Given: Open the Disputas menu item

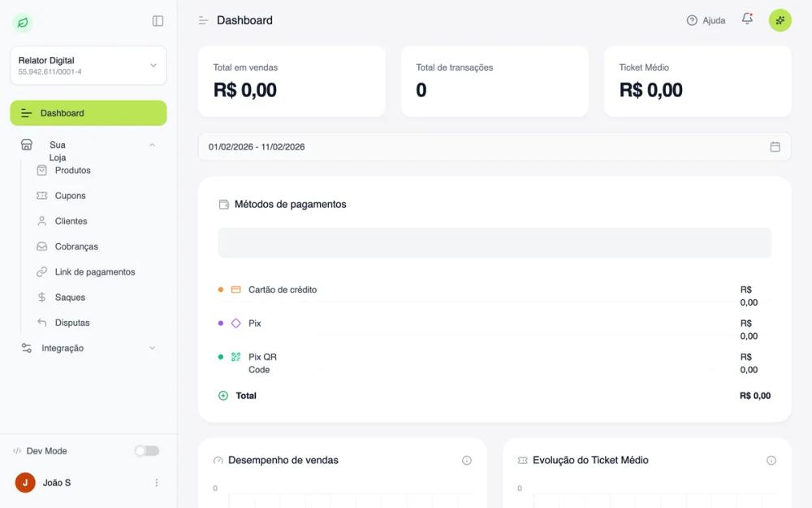Looking at the screenshot, I should pyautogui.click(x=70, y=322).
